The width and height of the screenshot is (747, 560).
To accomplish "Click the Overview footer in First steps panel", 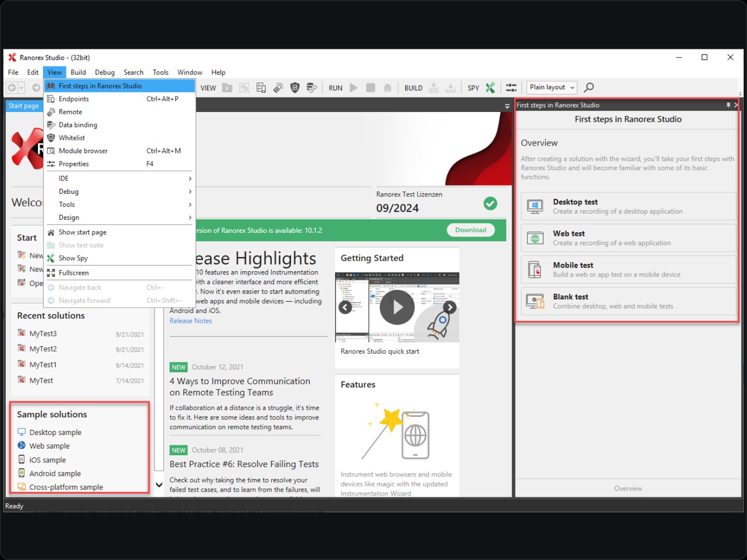I will (x=628, y=488).
